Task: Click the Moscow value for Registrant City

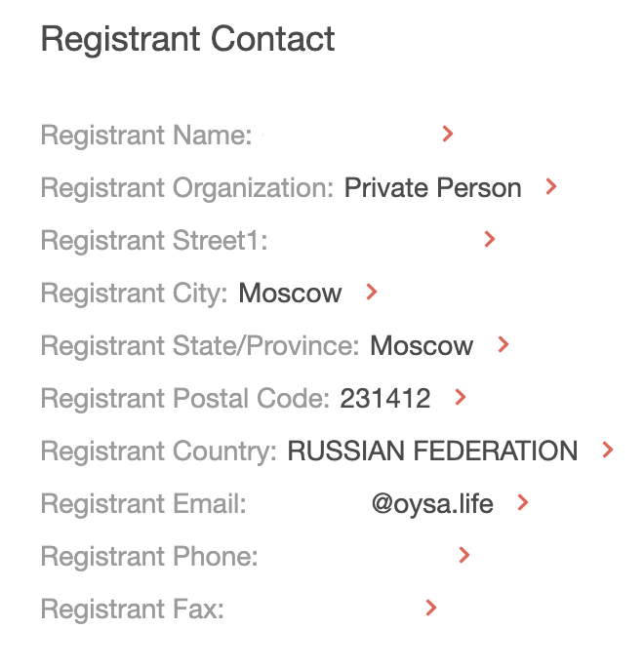Action: [290, 294]
